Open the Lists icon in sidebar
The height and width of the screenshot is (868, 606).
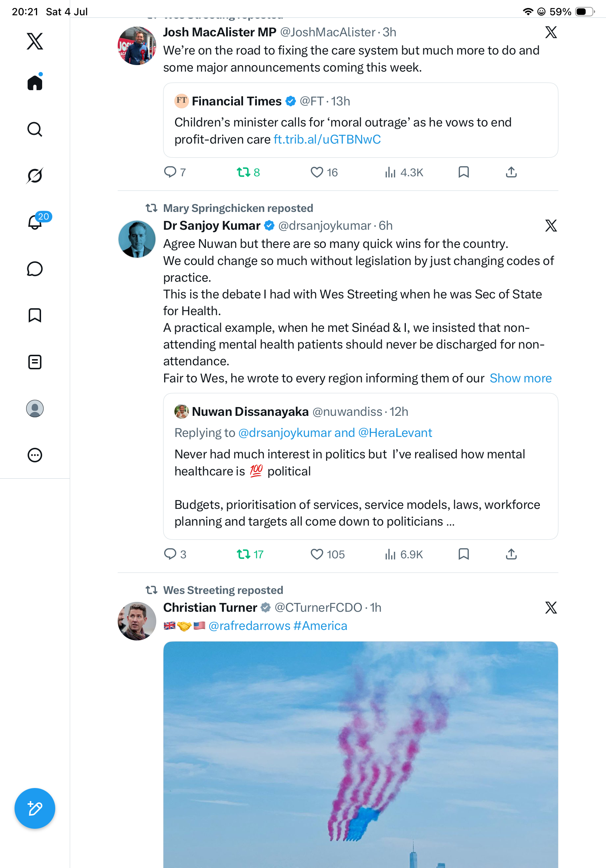pos(35,362)
